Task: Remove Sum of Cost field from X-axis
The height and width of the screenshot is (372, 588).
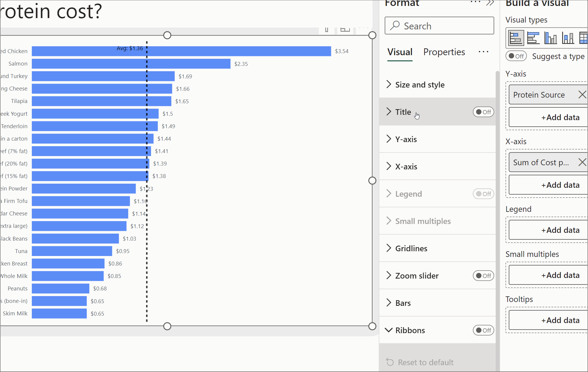Action: 582,162
